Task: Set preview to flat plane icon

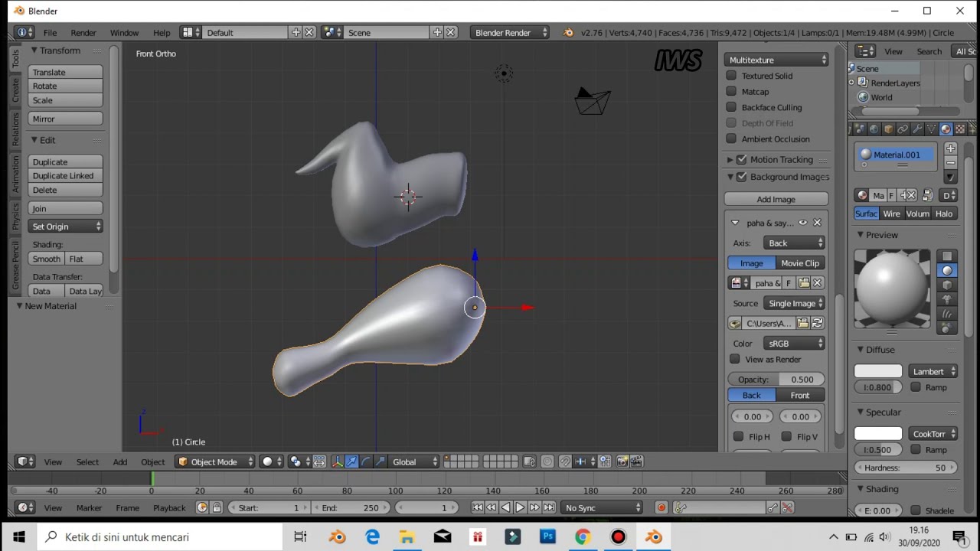Action: [x=947, y=256]
